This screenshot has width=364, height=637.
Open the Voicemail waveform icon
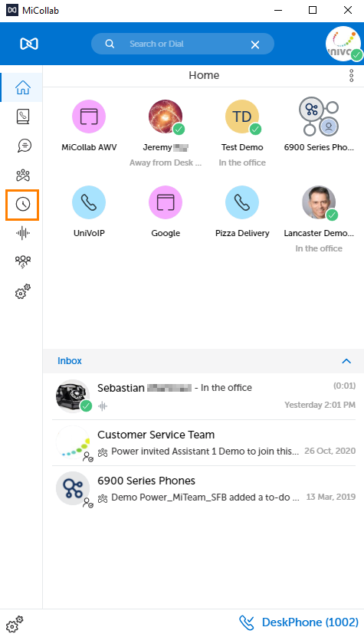(23, 233)
